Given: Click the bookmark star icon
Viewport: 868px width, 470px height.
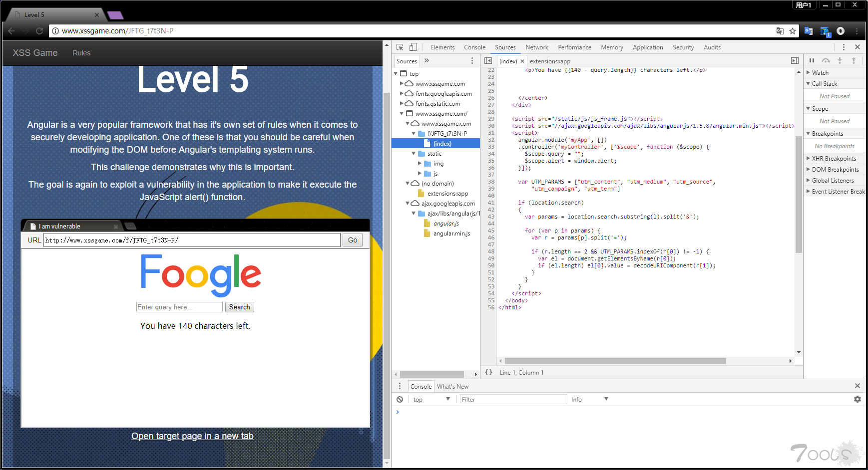Looking at the screenshot, I should tap(793, 31).
